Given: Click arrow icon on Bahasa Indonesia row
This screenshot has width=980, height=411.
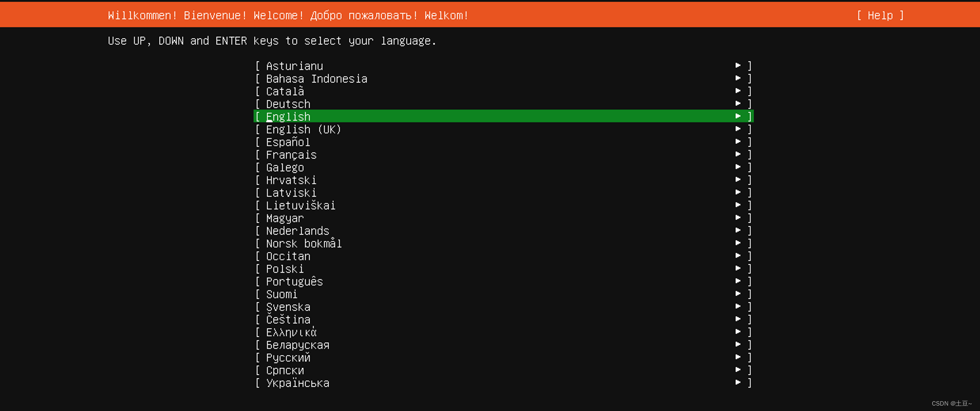Looking at the screenshot, I should coord(738,78).
